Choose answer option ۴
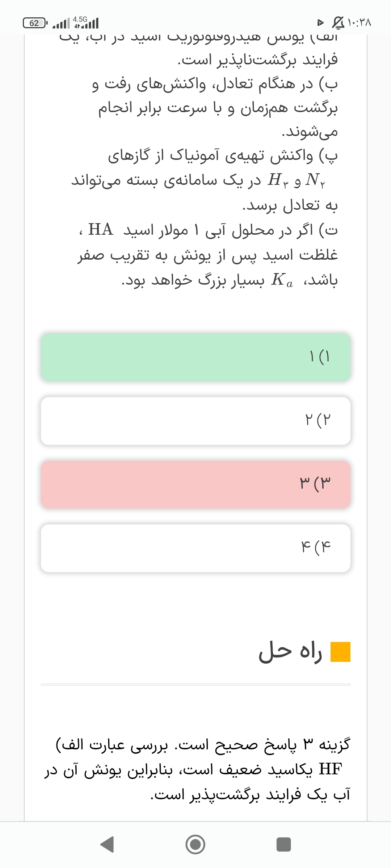 195,548
